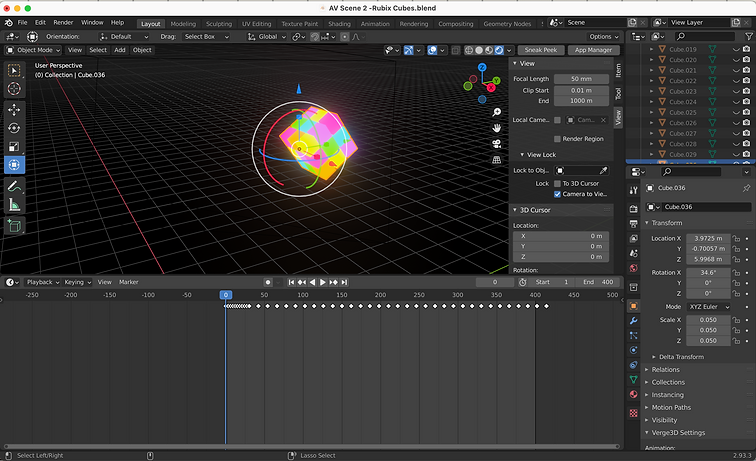Choose the Move tool in the toolbar
Screen dimensions: 756x461
click(14, 109)
